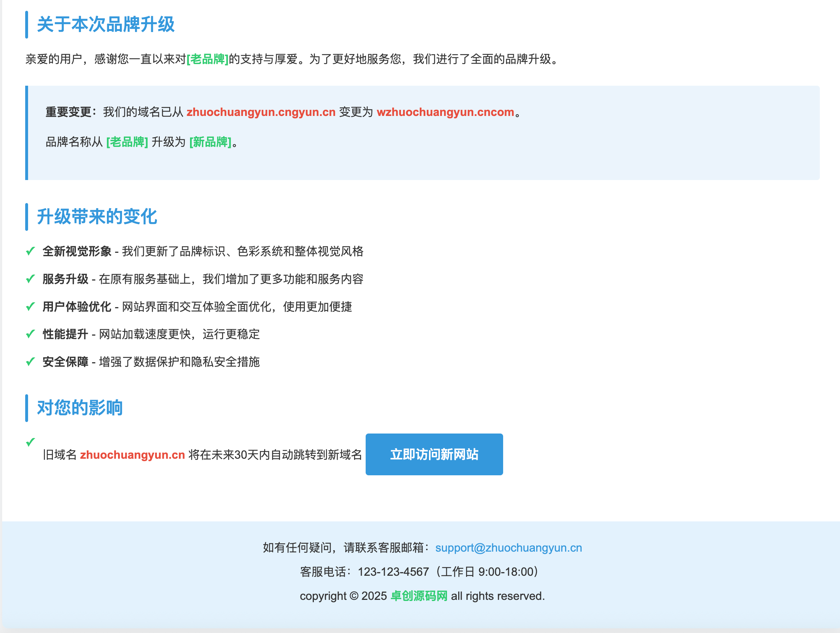Viewport: 840px width, 633px height.
Task: Click the 卓创源码网 footer link
Action: tap(419, 596)
